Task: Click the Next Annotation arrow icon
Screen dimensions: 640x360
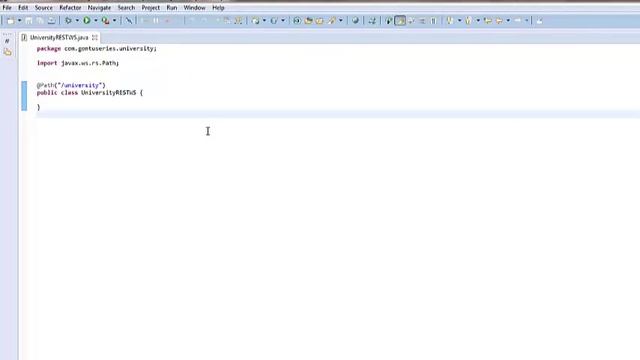Action: (450, 20)
